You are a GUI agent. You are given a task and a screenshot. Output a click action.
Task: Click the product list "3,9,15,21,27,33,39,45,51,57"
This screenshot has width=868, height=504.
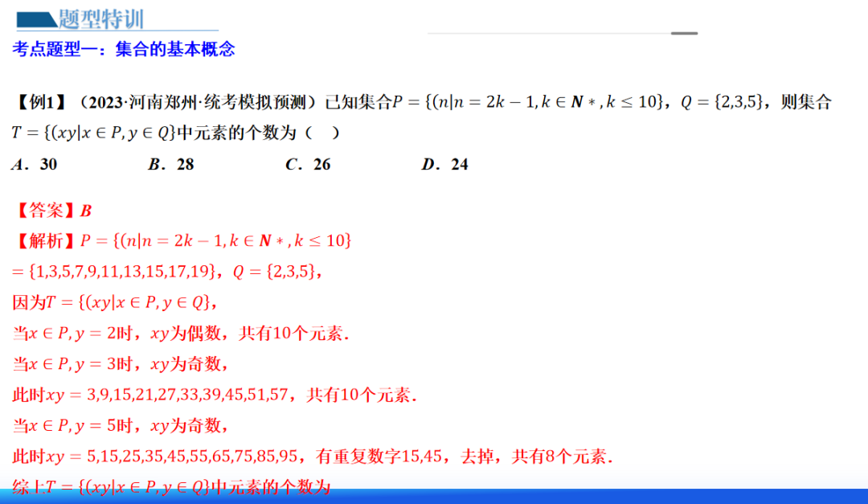(x=187, y=395)
